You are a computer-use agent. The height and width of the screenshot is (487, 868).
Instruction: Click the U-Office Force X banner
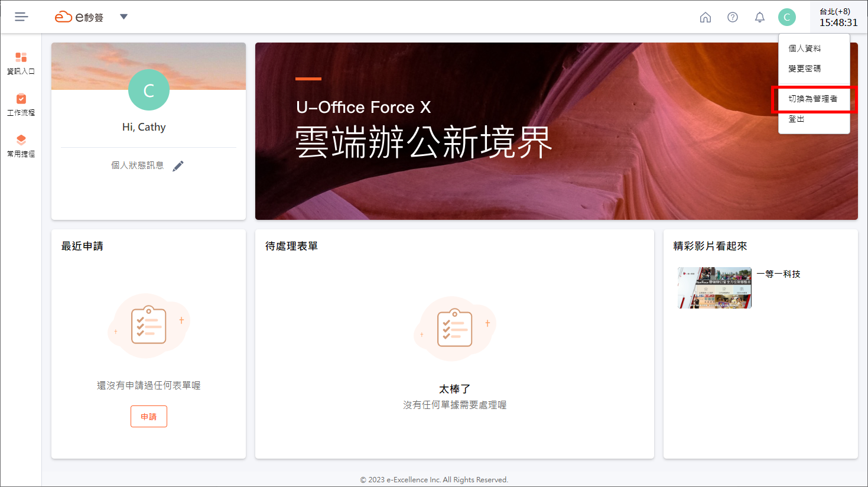pyautogui.click(x=557, y=131)
